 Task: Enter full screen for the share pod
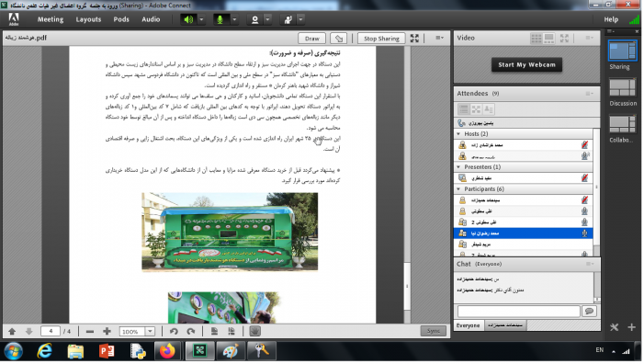(414, 39)
